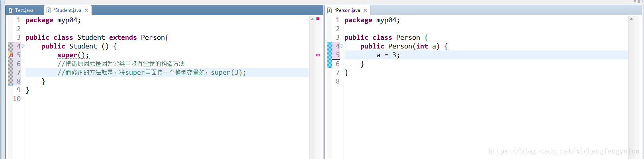Click 'package myp04;' in Student.java
Viewport: 644px width, 159px height.
click(53, 20)
